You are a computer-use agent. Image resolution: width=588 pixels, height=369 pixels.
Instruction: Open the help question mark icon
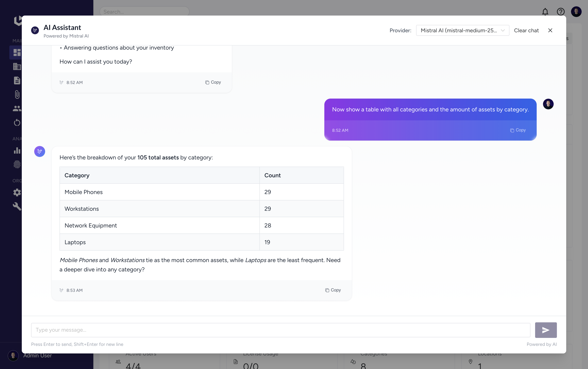[x=560, y=12]
